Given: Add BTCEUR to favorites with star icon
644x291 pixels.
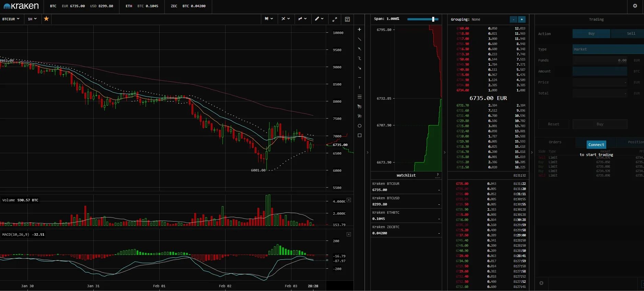Looking at the screenshot, I should tap(46, 19).
